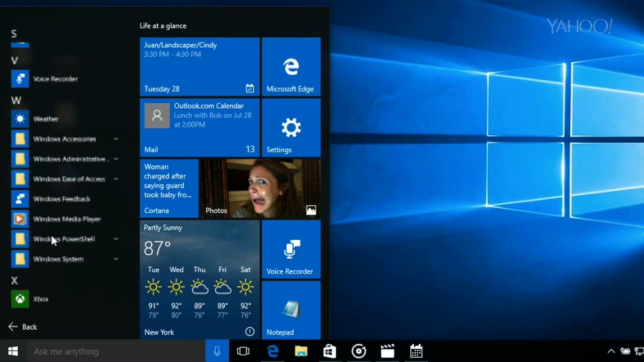Open the Voice Recorder tile

click(291, 249)
